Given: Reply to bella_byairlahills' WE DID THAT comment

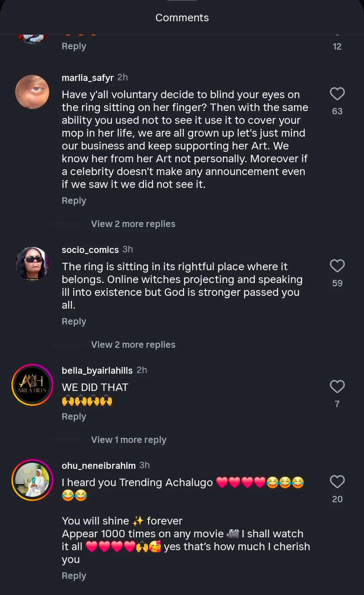Looking at the screenshot, I should click(74, 417).
